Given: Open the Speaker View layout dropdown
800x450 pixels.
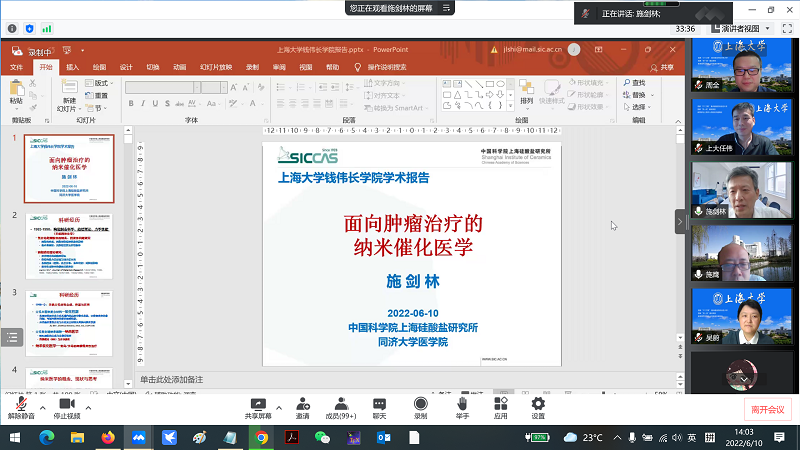Looking at the screenshot, I should [x=741, y=29].
